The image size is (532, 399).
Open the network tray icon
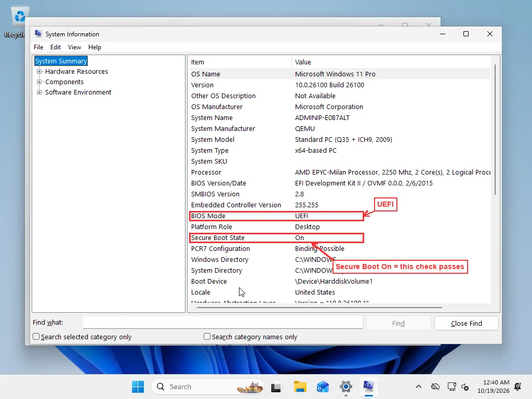coord(451,387)
